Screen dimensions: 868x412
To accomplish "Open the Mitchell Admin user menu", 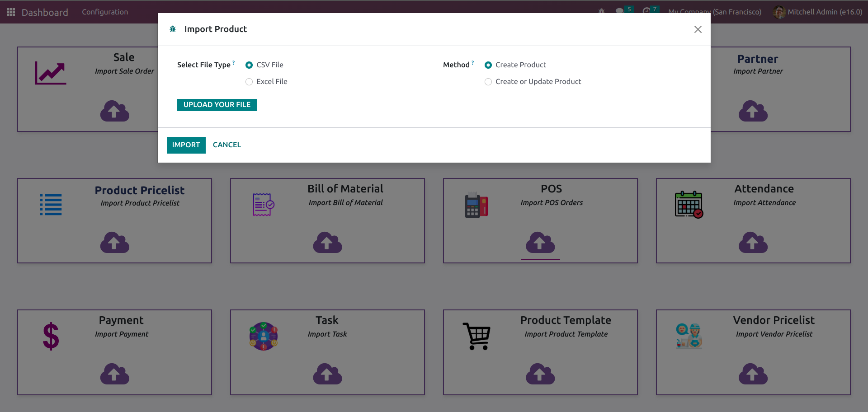I will pos(817,12).
